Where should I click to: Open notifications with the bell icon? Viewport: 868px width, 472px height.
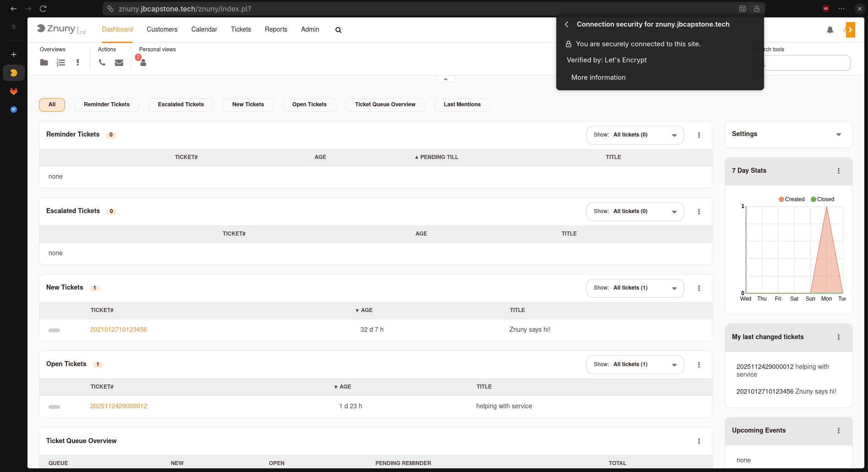830,29
